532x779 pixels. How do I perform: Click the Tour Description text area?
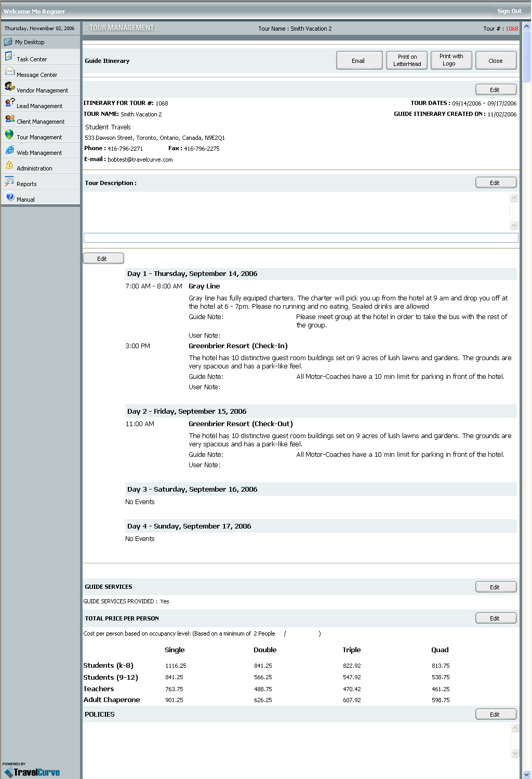point(297,212)
